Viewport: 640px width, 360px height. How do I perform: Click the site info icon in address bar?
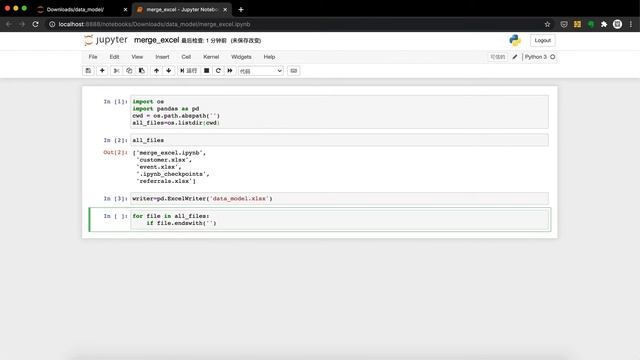[52, 24]
